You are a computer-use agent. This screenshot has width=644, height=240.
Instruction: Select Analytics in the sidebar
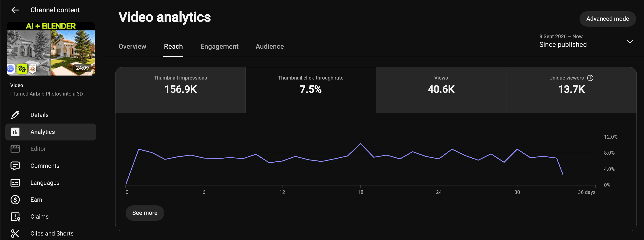(x=51, y=132)
